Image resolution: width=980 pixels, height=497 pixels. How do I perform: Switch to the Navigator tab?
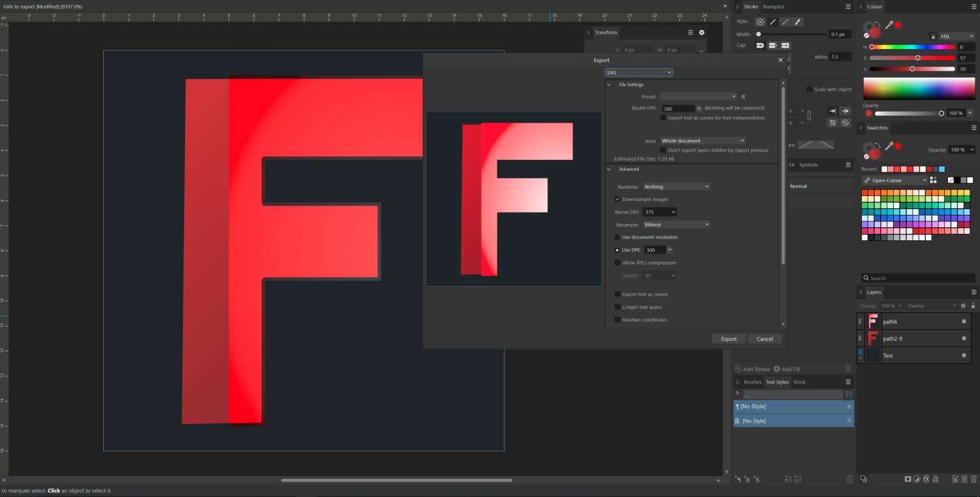774,7
